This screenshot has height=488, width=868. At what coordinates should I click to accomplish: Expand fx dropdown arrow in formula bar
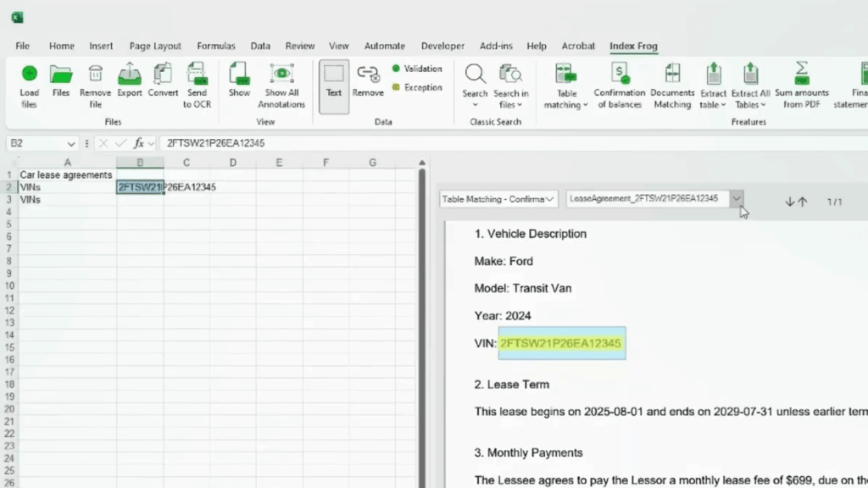tap(151, 144)
